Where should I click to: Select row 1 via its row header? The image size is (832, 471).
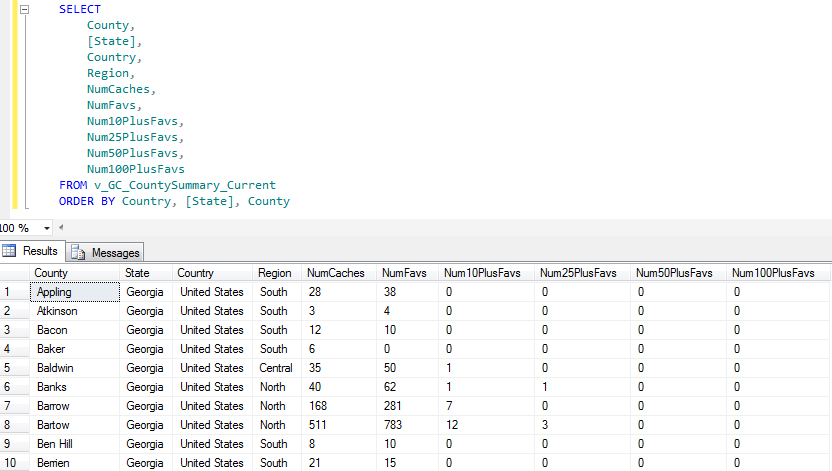pos(14,292)
